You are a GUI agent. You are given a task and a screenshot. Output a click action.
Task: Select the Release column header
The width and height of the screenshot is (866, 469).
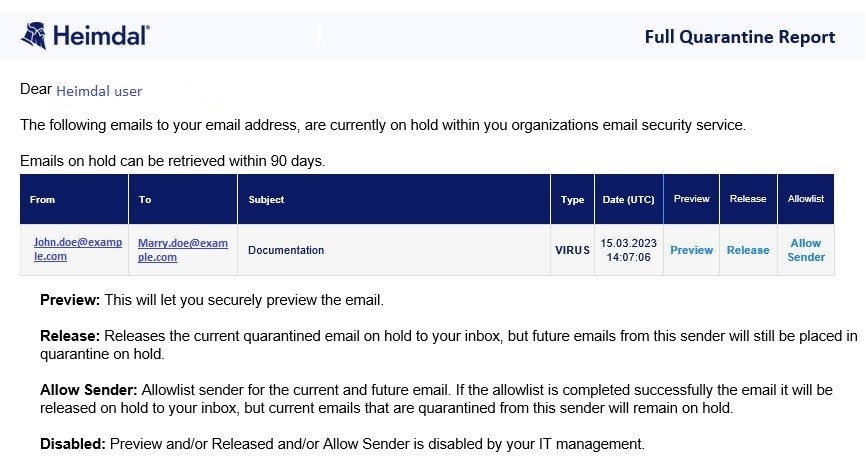(x=748, y=199)
